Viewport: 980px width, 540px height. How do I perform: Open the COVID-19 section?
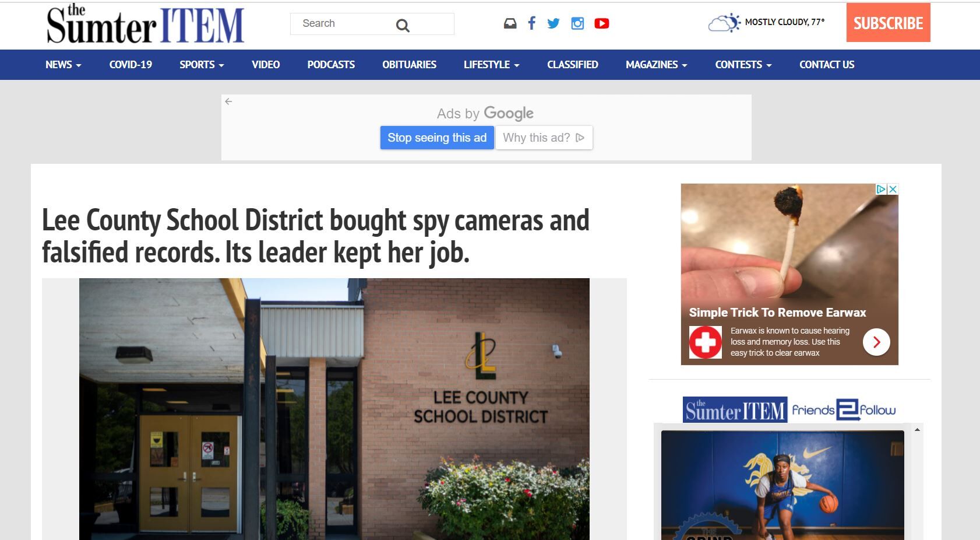(x=131, y=65)
